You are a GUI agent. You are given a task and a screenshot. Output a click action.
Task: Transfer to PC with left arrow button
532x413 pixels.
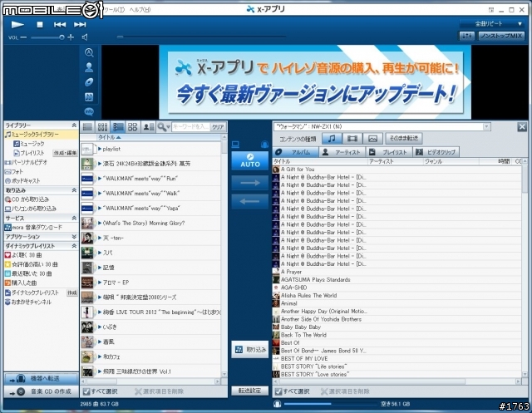pos(250,201)
